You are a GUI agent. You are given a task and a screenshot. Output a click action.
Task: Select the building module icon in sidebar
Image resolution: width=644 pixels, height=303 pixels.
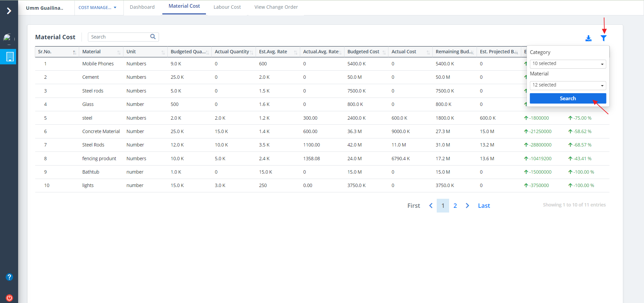tap(10, 57)
